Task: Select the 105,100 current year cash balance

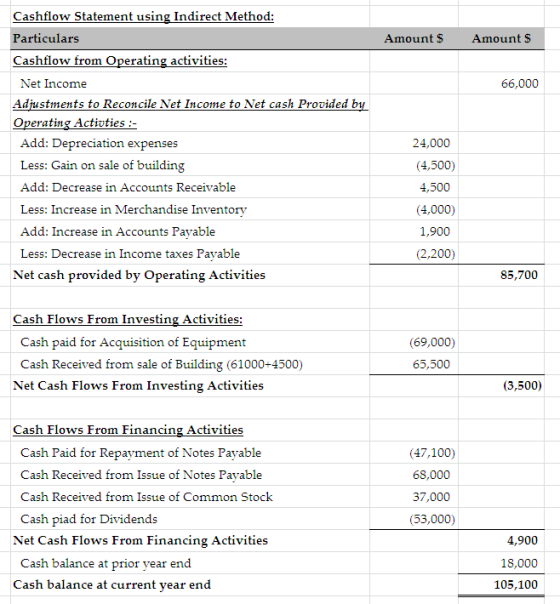Action: [516, 585]
